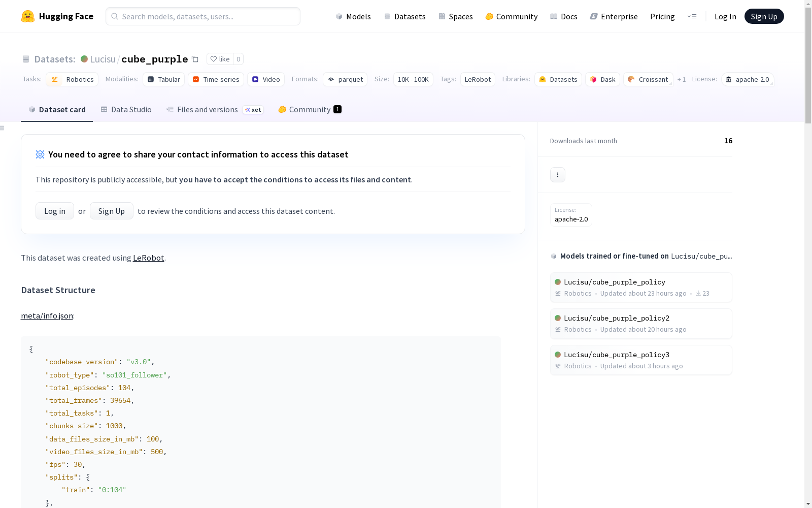Click the "Dataset Structure" heading

[x=58, y=290]
